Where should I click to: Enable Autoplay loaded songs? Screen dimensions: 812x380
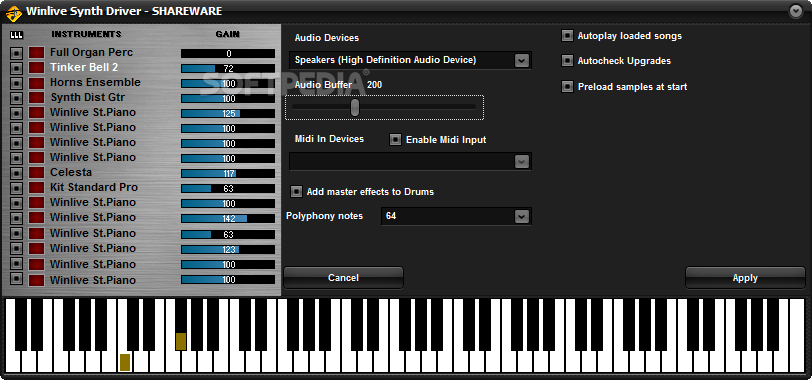(x=568, y=36)
